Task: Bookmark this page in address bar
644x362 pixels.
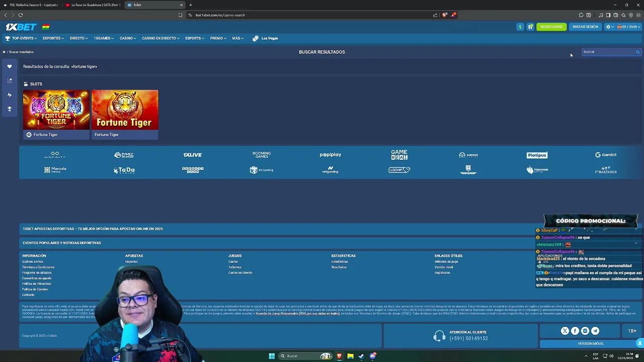Action: click(x=180, y=15)
